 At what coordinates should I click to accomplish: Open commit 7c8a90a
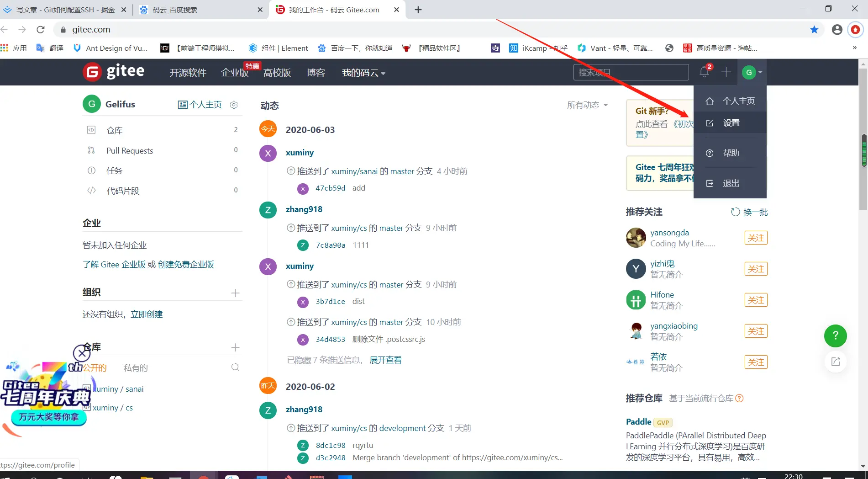(331, 245)
